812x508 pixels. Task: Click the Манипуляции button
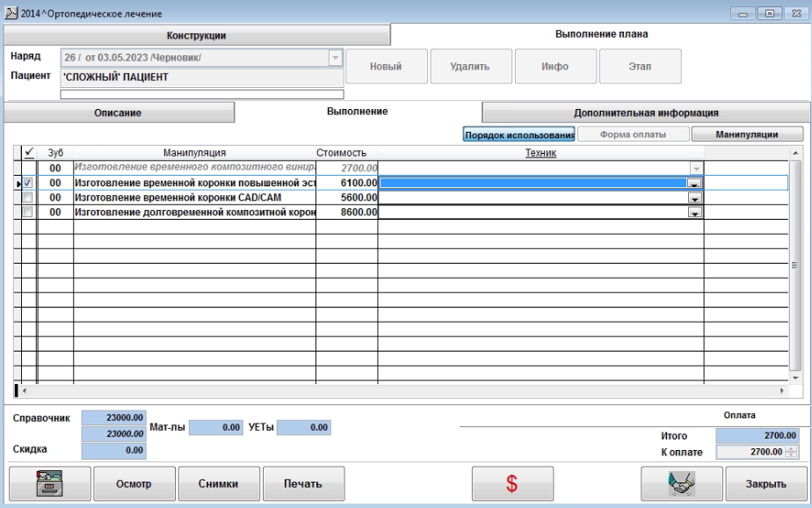pos(747,134)
